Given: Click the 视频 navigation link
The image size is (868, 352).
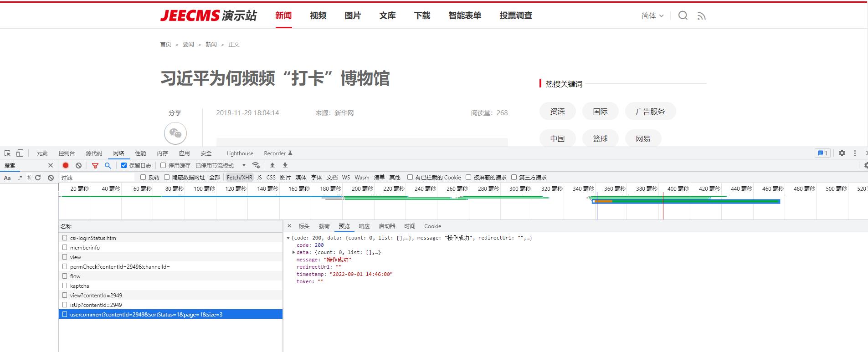Looking at the screenshot, I should click(x=318, y=15).
